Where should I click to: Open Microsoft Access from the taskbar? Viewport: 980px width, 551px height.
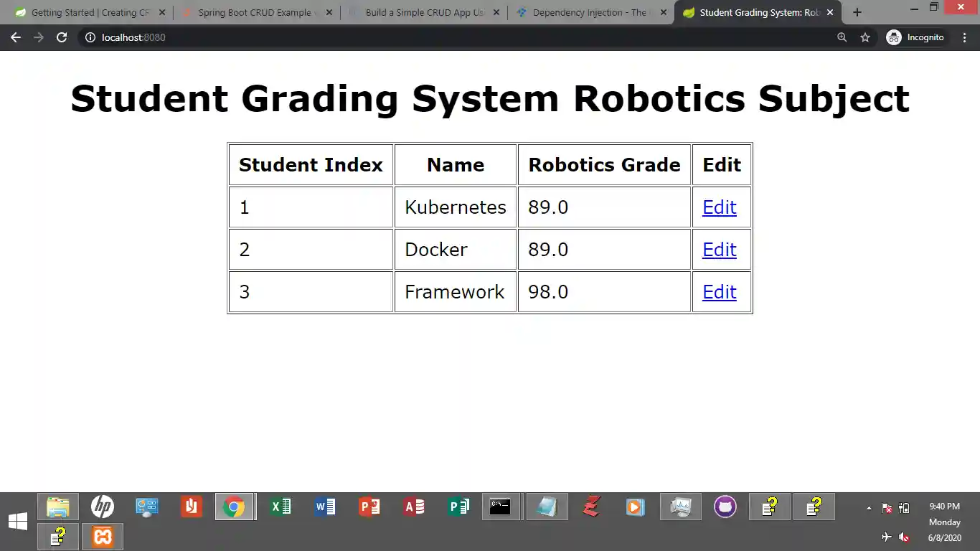(413, 507)
